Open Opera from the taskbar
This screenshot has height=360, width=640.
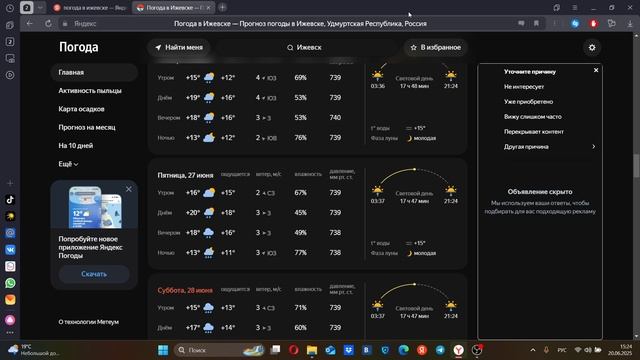293,350
